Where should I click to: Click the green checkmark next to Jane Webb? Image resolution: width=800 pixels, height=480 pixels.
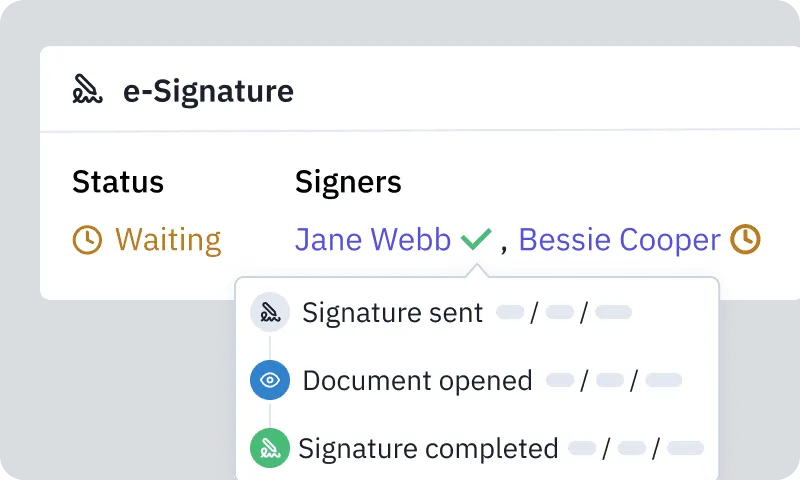tap(476, 239)
